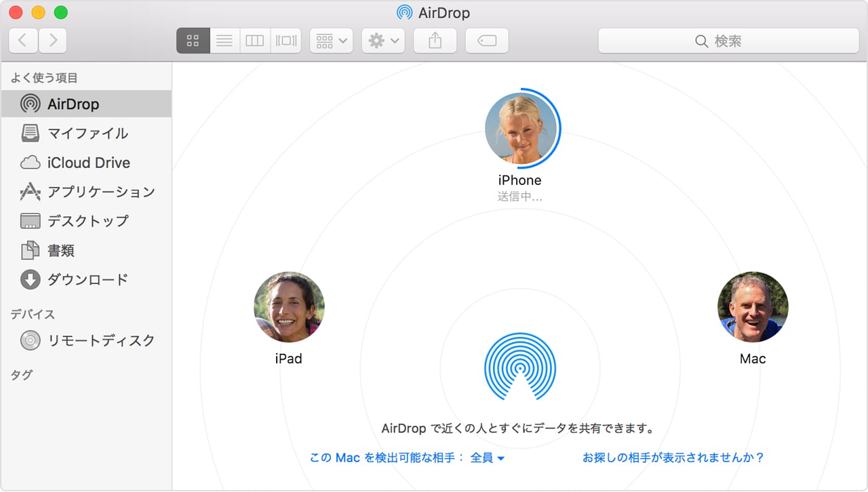Image resolution: width=868 pixels, height=492 pixels.
Task: Click the iPad contact avatar
Action: pyautogui.click(x=289, y=307)
